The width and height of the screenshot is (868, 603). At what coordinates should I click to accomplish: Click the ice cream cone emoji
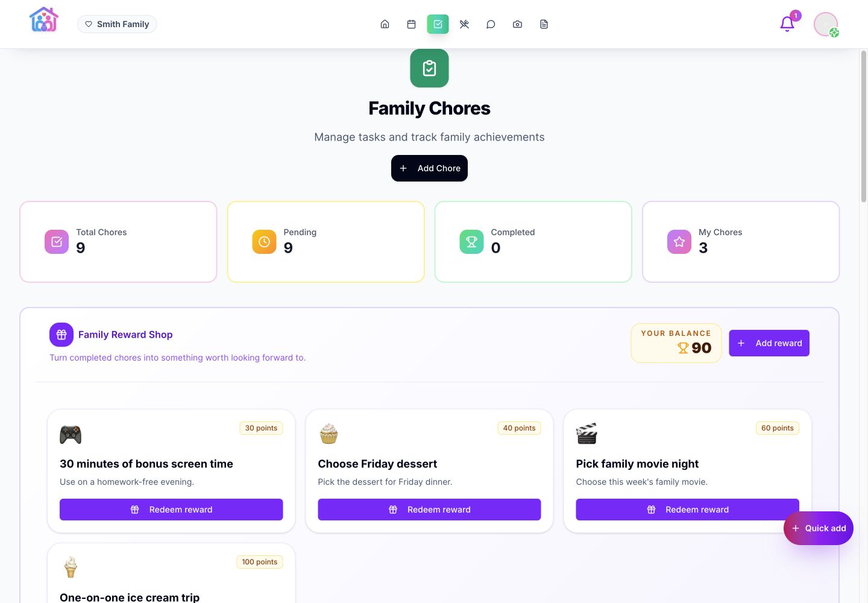coord(71,567)
